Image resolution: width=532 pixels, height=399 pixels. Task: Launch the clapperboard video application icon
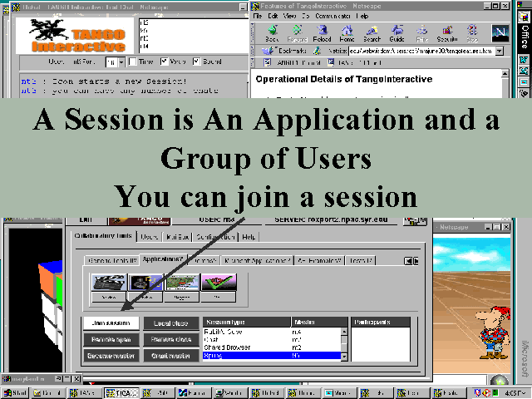click(109, 283)
